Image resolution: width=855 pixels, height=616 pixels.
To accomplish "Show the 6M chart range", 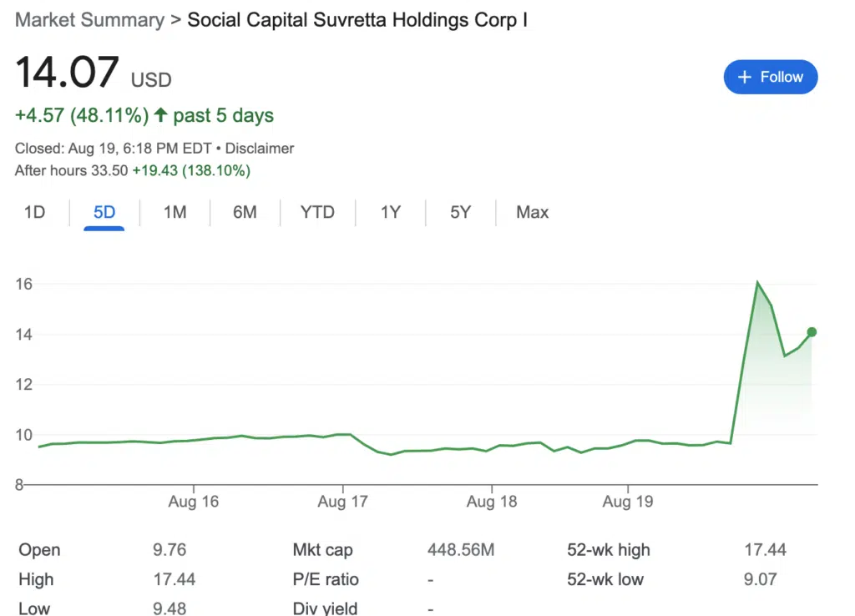I will (245, 212).
